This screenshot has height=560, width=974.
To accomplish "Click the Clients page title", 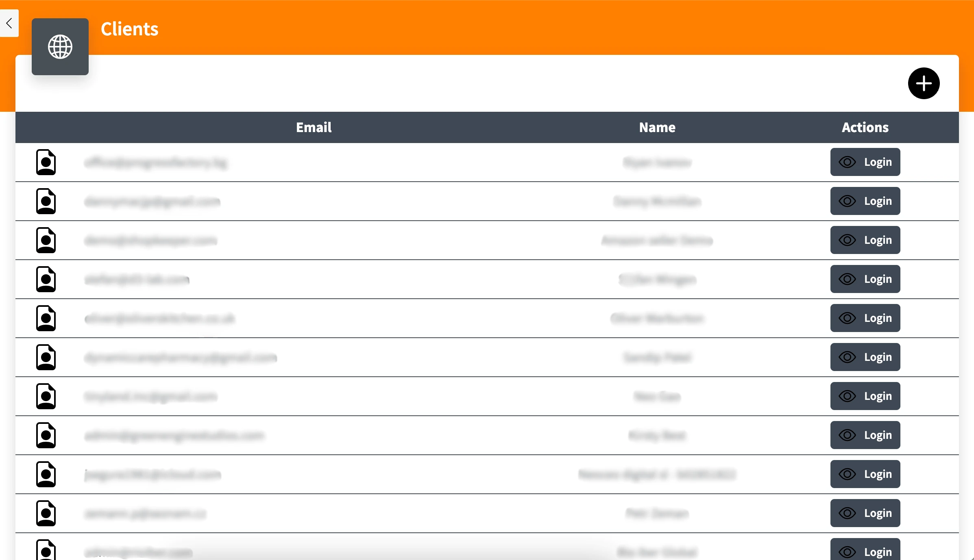I will (129, 29).
